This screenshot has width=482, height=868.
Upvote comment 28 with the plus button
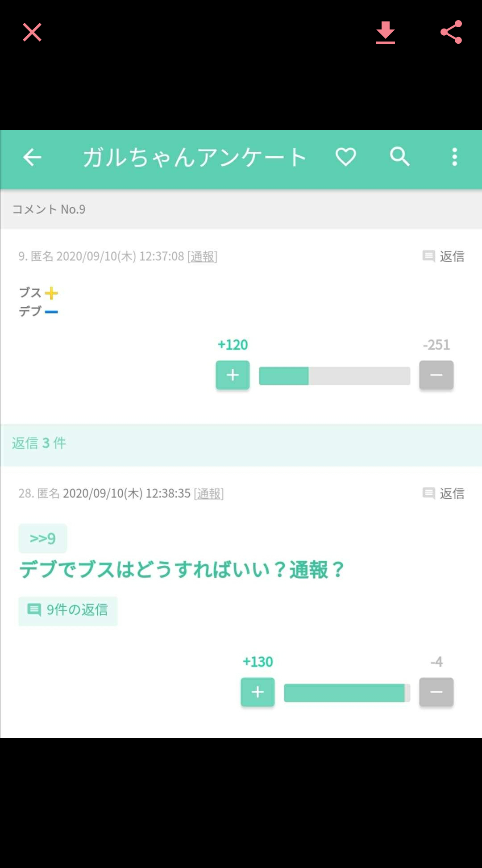pos(258,692)
